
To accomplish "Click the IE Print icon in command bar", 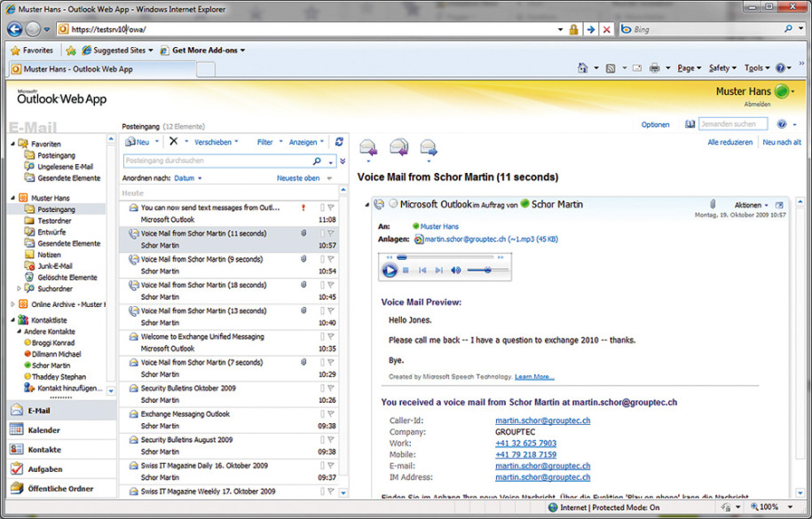I will click(655, 67).
